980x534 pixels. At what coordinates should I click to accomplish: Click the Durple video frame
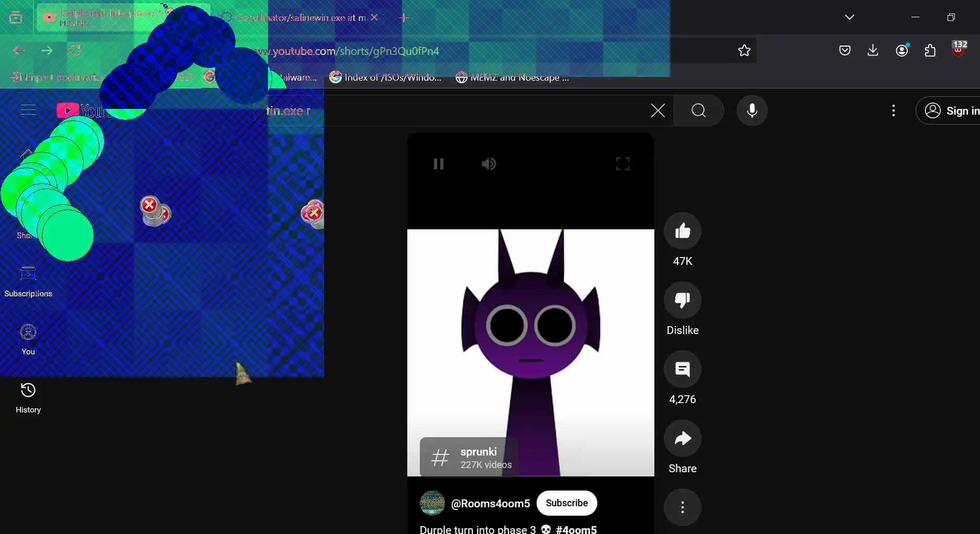[531, 352]
